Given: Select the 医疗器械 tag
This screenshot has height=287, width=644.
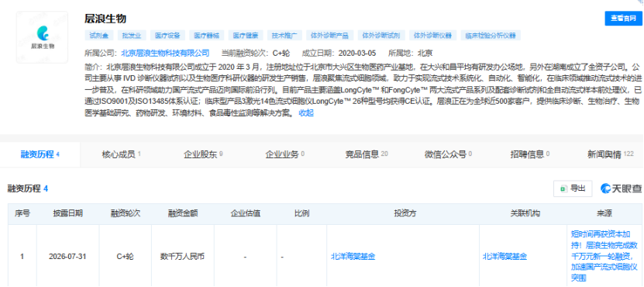Looking at the screenshot, I should click(x=207, y=36).
